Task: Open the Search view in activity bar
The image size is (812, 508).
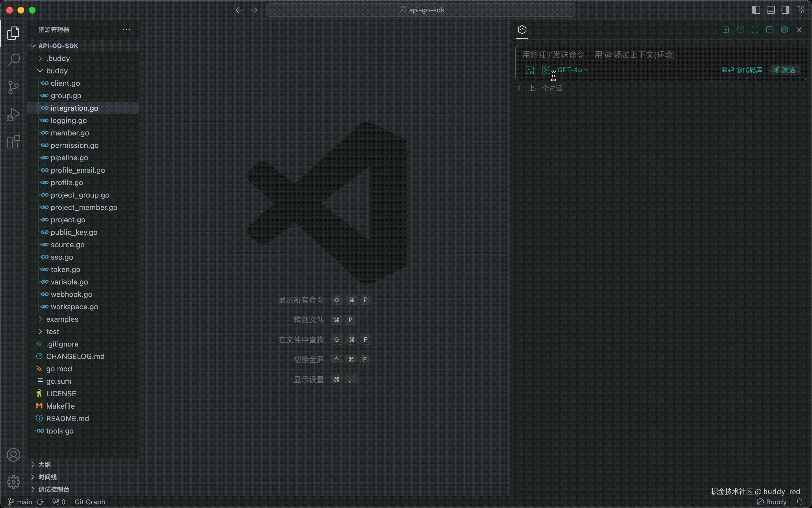Action: [x=14, y=60]
